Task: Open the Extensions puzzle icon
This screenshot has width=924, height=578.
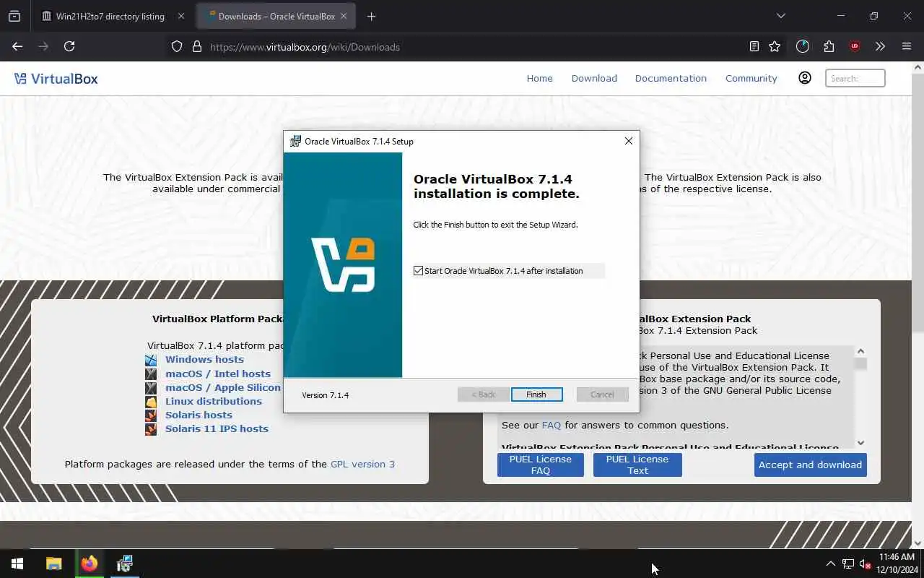Action: click(829, 46)
